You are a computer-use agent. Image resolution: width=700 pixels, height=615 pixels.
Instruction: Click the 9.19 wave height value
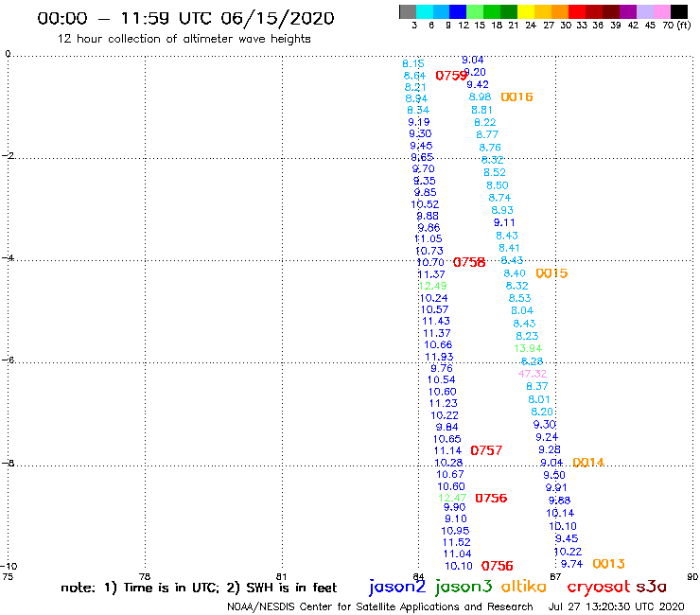(419, 122)
